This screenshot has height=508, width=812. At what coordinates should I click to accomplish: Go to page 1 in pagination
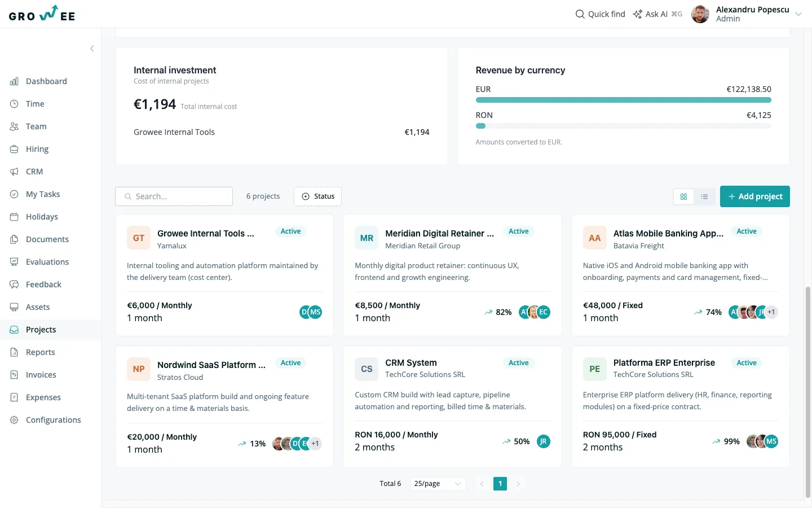pos(500,484)
